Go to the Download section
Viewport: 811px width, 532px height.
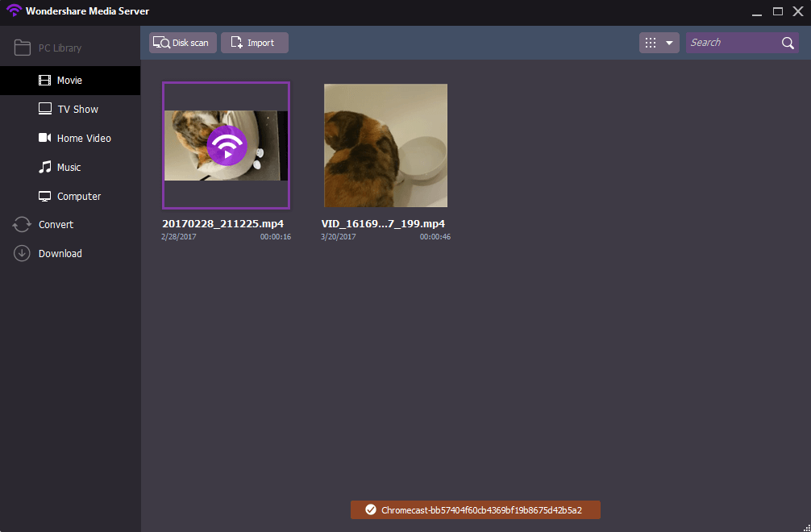pos(70,253)
